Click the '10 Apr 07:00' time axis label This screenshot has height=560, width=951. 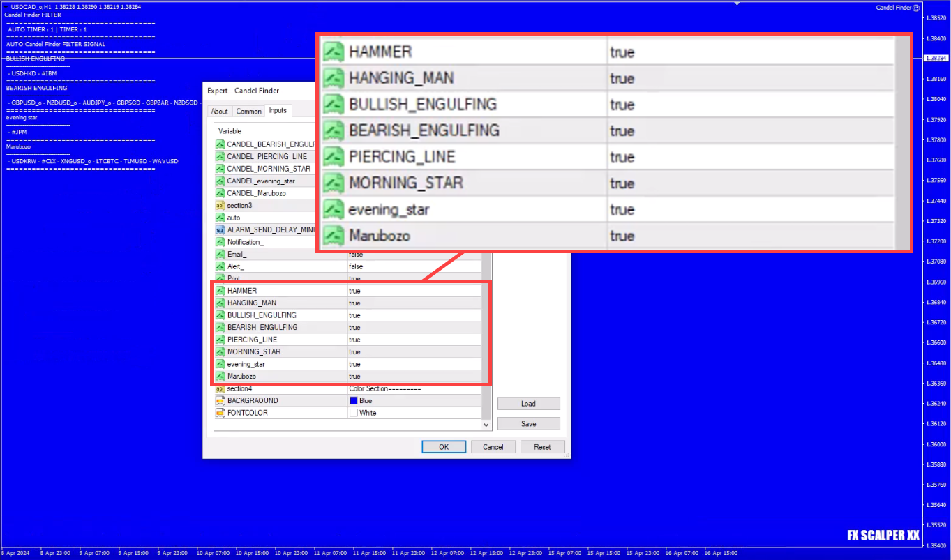[213, 553]
